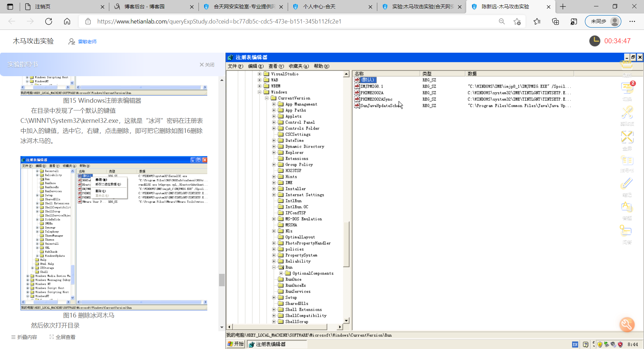Click the Safely Remove Hardware tray icon
The image size is (644, 349).
pos(606,344)
